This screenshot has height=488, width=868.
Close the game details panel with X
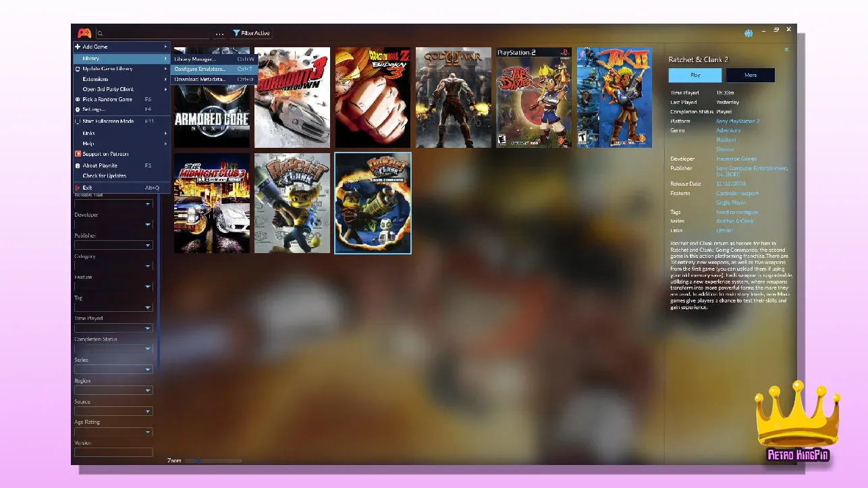point(786,49)
